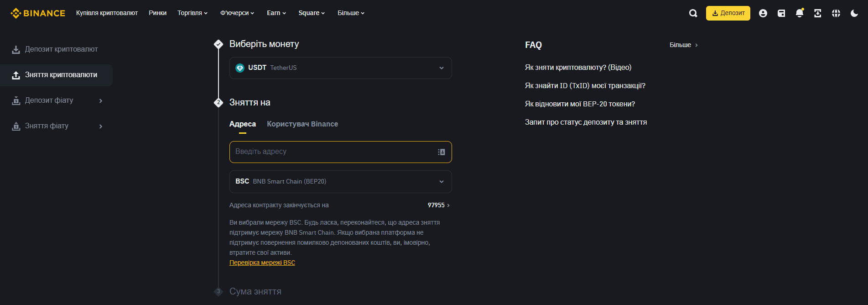Click the USDT coin icon
This screenshot has height=305, width=868.
coord(239,68)
